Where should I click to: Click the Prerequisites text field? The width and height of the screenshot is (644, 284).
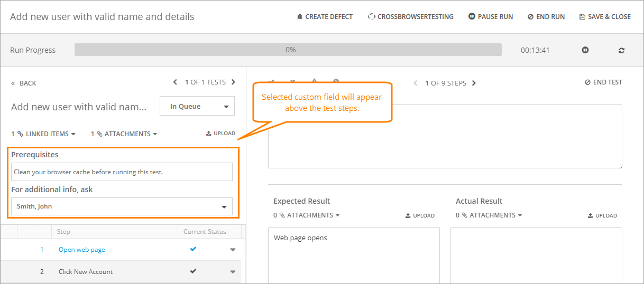[122, 172]
